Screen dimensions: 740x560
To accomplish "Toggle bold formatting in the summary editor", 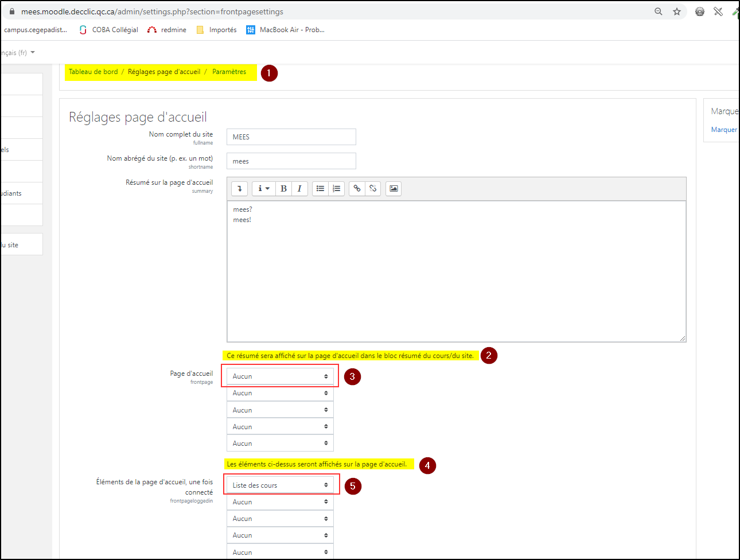I will [x=283, y=189].
